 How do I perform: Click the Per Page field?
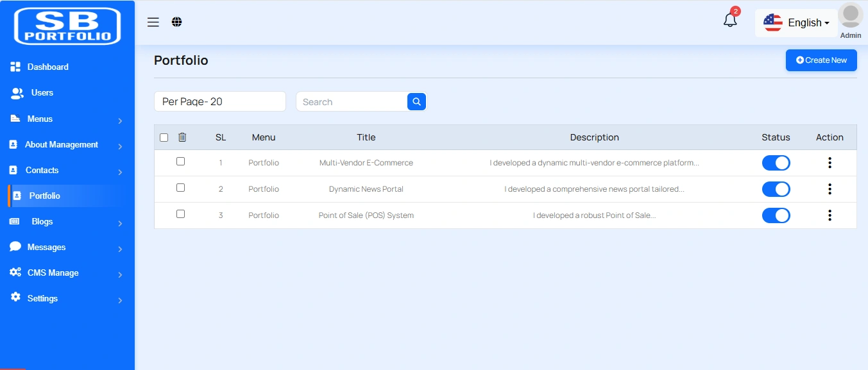point(219,101)
